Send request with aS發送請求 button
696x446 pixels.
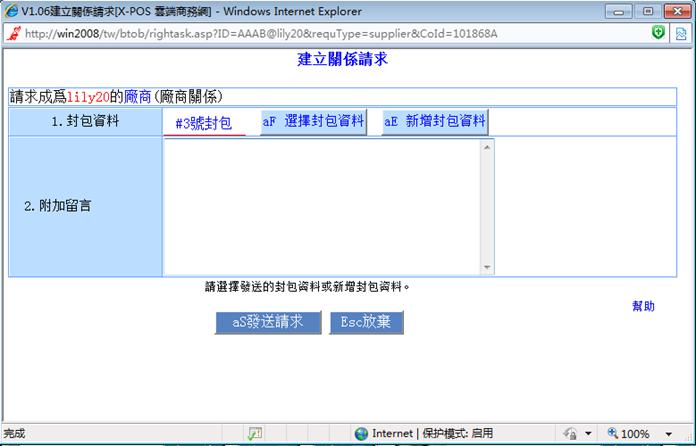tap(267, 322)
